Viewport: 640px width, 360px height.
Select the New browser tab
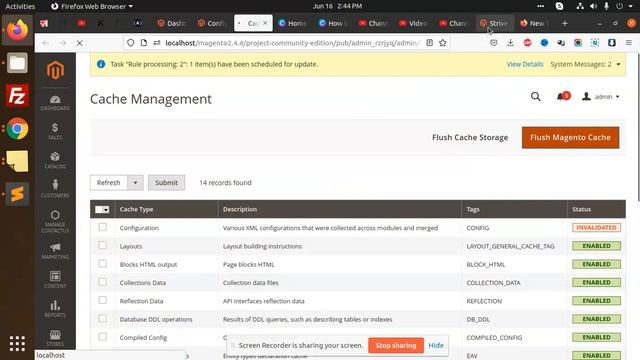click(535, 24)
